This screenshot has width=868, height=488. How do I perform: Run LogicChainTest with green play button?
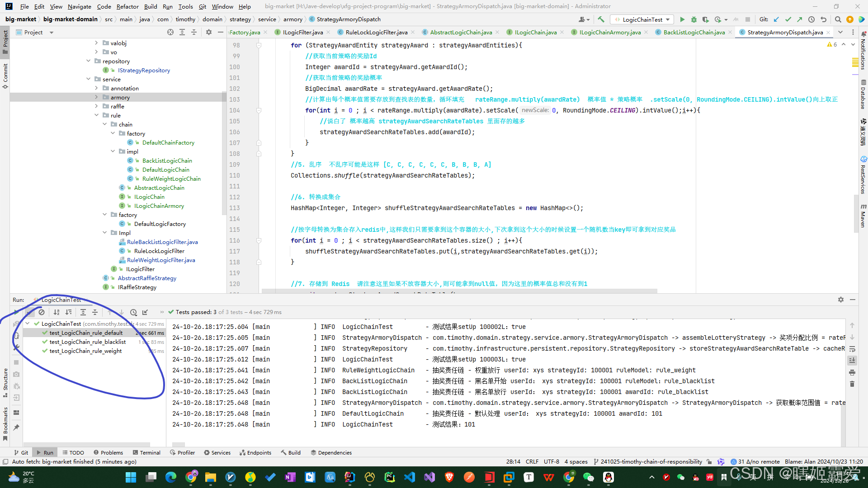pyautogui.click(x=682, y=19)
